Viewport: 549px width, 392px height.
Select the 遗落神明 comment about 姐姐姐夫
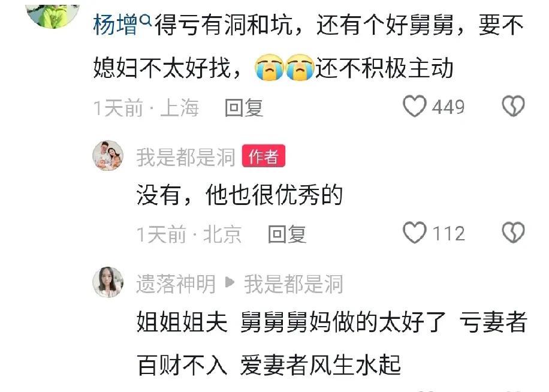(x=332, y=343)
